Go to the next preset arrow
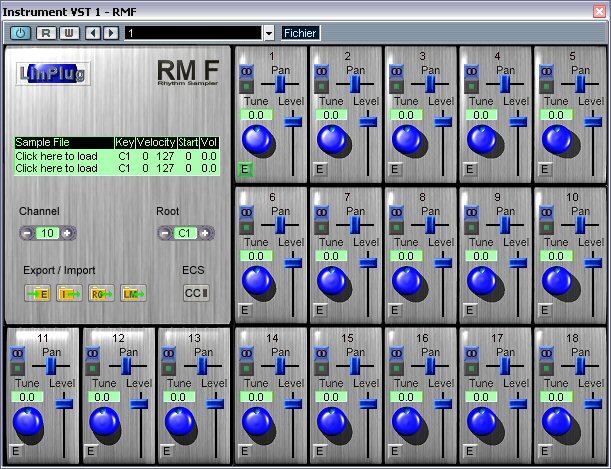Image resolution: width=611 pixels, height=469 pixels. (x=111, y=33)
